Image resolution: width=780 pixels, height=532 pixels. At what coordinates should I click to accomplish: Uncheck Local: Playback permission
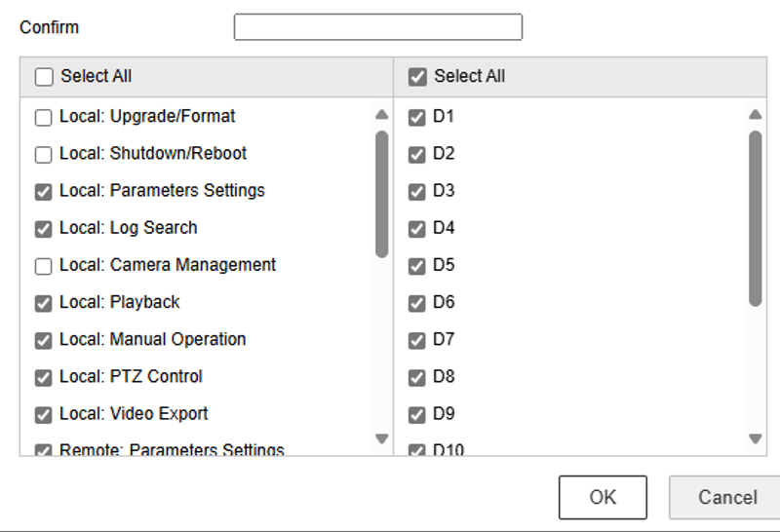tap(43, 303)
